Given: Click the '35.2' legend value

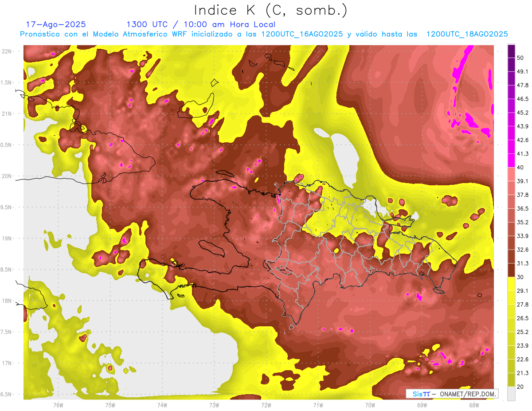Looking at the screenshot, I should [x=523, y=223].
